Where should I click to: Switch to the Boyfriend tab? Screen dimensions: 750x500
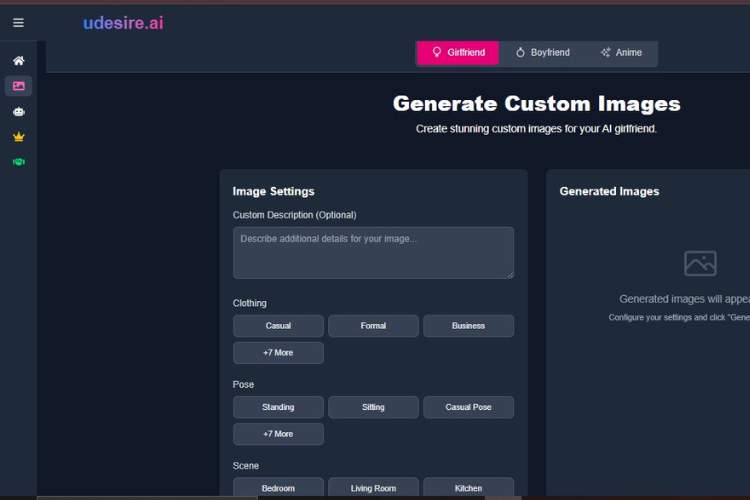(542, 53)
